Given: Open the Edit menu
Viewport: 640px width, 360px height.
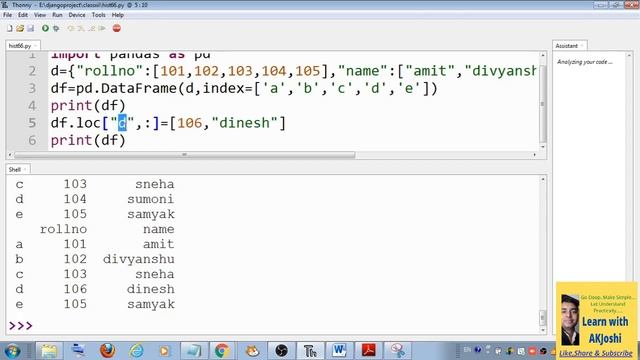Looking at the screenshot, I should tap(23, 15).
